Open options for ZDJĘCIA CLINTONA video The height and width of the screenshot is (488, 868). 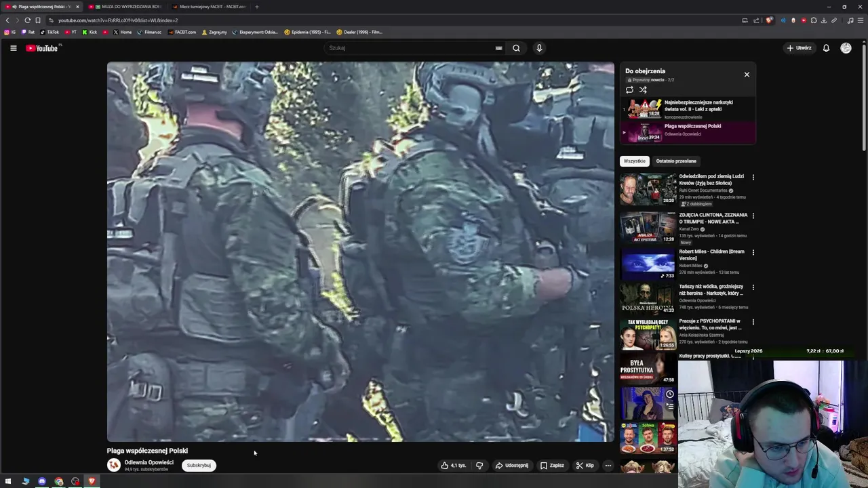coord(753,216)
